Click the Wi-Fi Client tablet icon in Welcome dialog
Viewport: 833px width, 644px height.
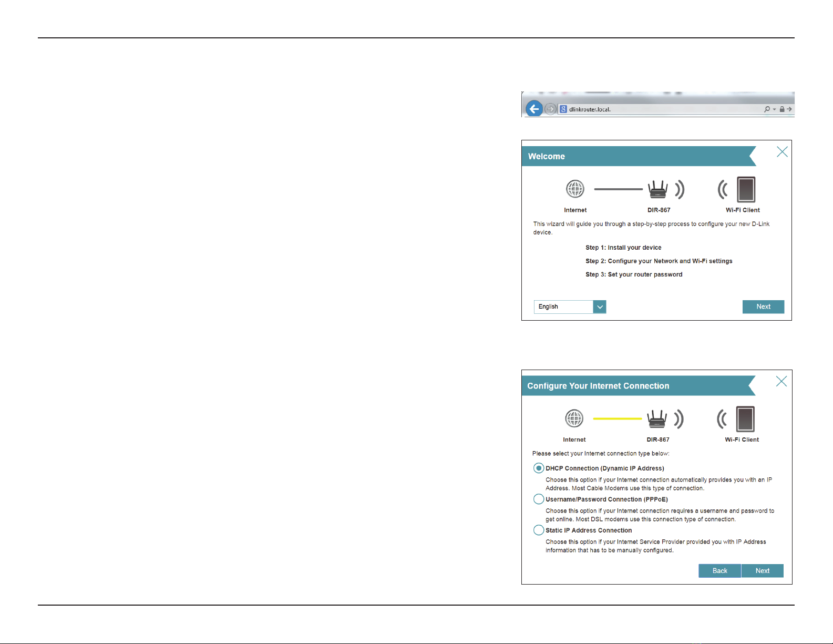click(746, 190)
